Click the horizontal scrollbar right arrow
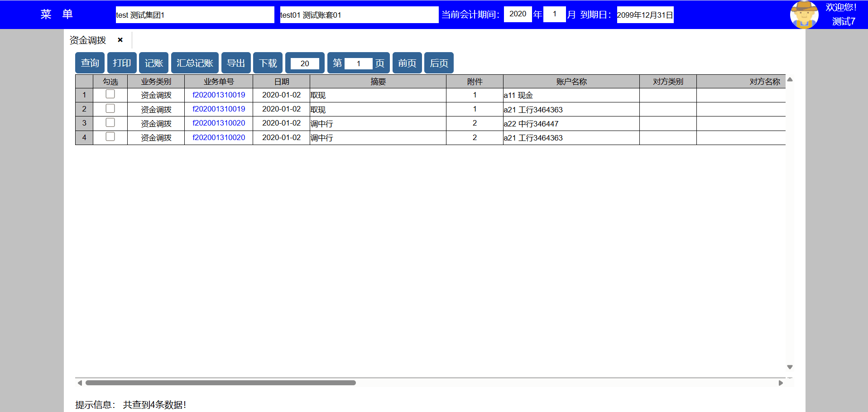The image size is (868, 412). pos(781,383)
